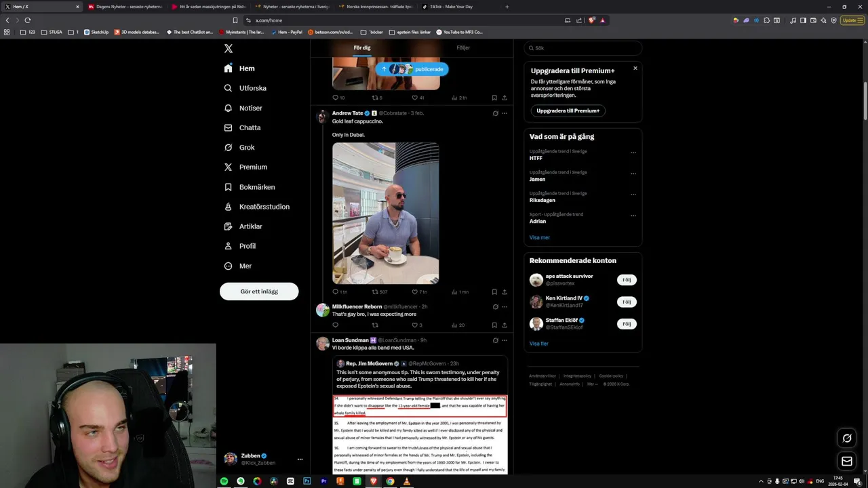Switch to Följer tab
The image size is (868, 488).
tap(463, 48)
